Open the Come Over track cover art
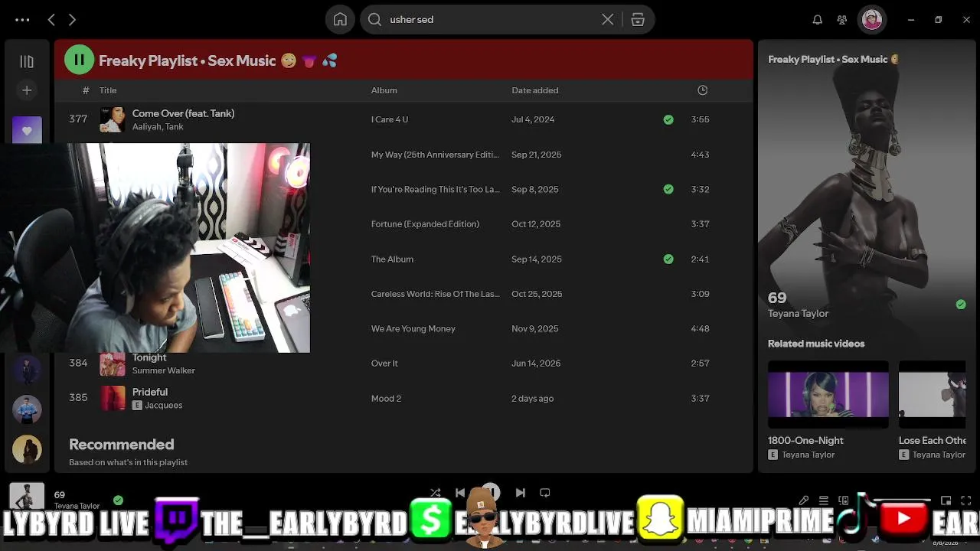 tap(113, 119)
